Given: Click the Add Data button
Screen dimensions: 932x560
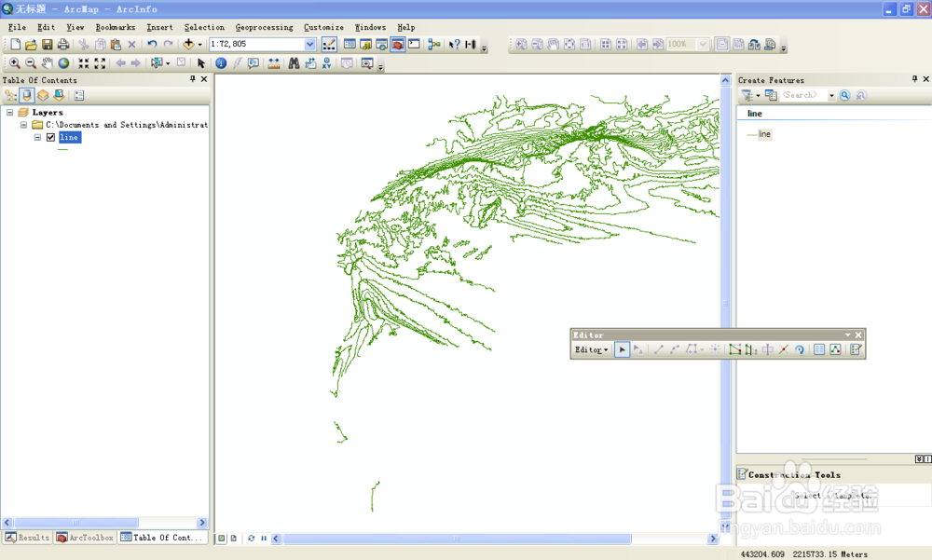Looking at the screenshot, I should pyautogui.click(x=188, y=44).
